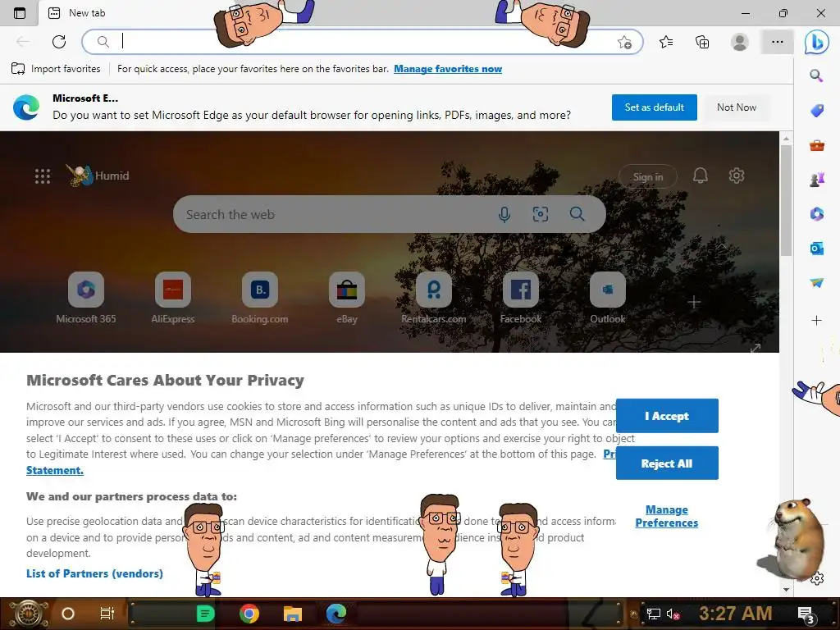Open Manage Preferences link

pyautogui.click(x=666, y=516)
